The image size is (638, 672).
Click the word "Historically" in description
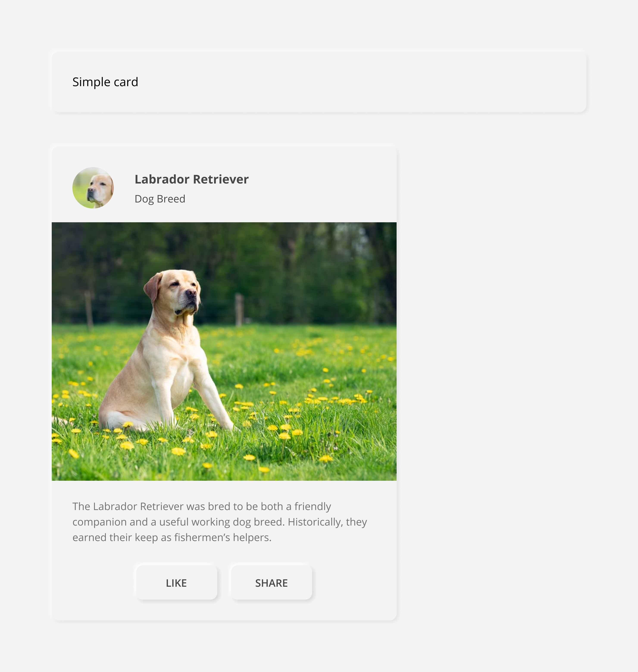click(315, 522)
